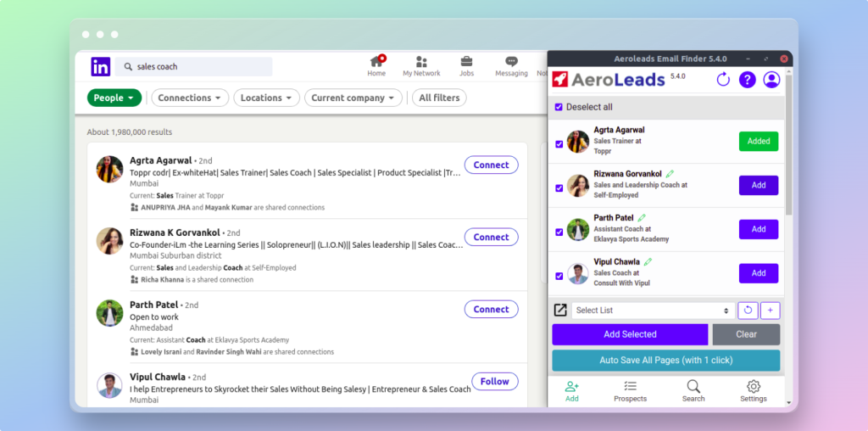Click the edit pencil beside Rizwana Gorvankol
868x431 pixels.
[670, 174]
